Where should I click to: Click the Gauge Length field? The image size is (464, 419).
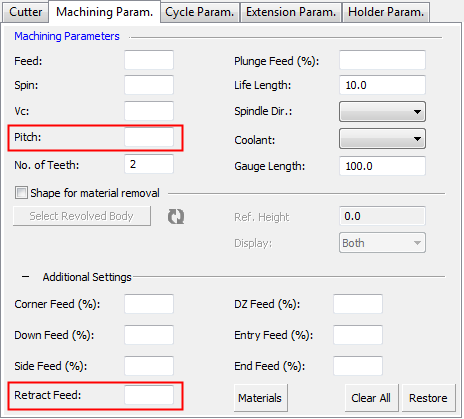(382, 166)
